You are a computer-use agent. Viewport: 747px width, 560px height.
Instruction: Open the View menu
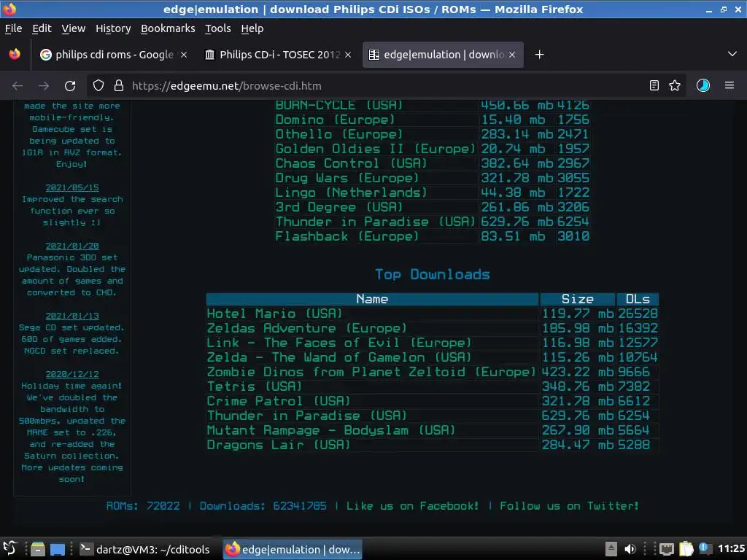tap(74, 28)
